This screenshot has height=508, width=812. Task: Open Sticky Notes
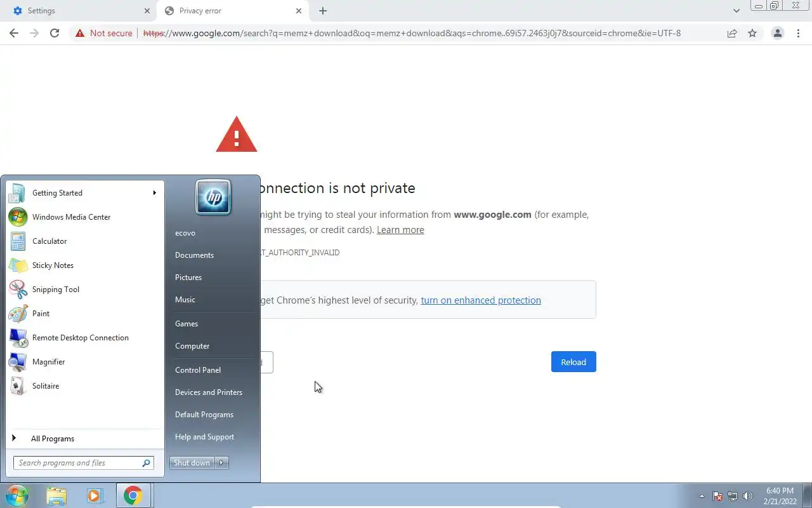[84, 265]
